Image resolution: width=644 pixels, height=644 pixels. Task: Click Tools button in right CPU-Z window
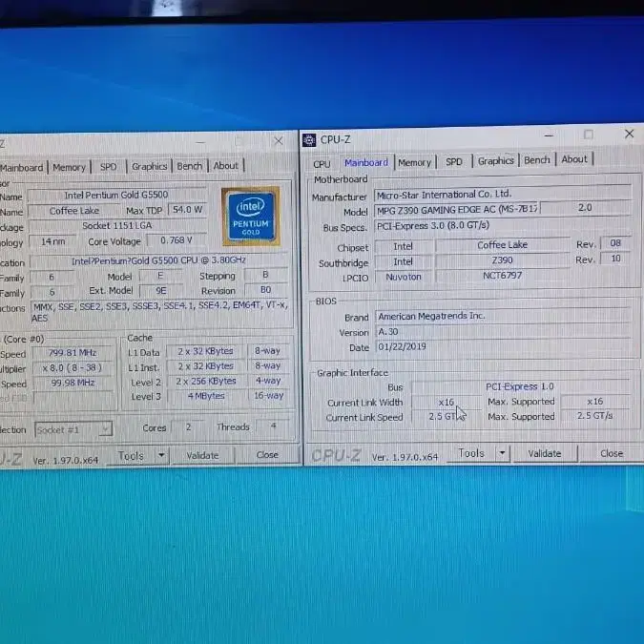pyautogui.click(x=471, y=453)
